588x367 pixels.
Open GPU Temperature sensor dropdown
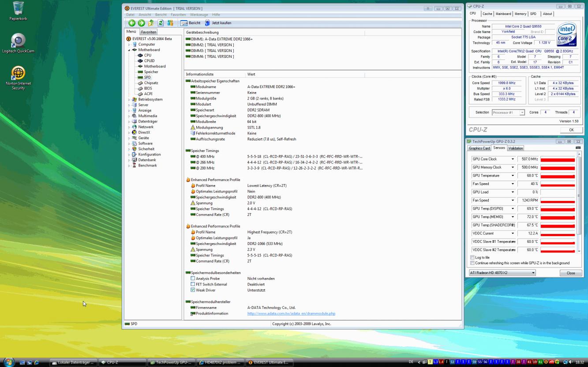[x=513, y=176]
